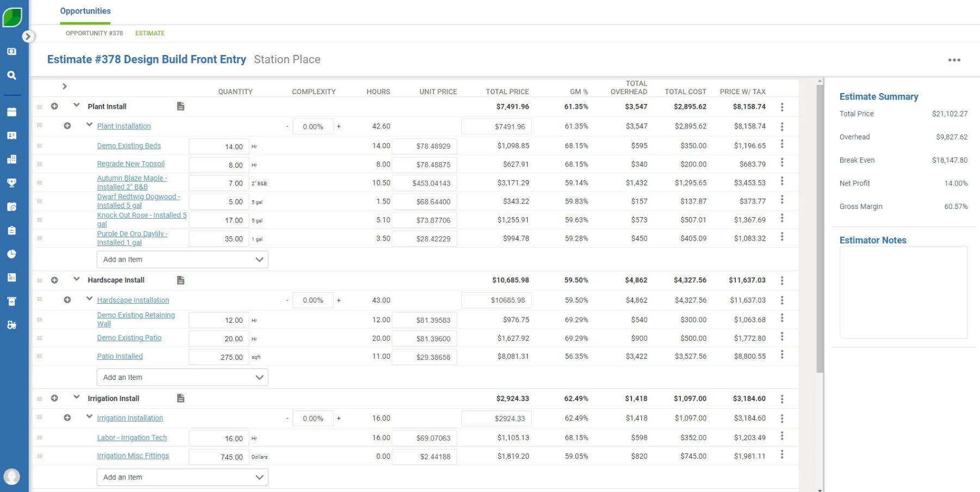The image size is (980, 492).
Task: Select the calendar icon in the left sidebar
Action: coord(11,112)
